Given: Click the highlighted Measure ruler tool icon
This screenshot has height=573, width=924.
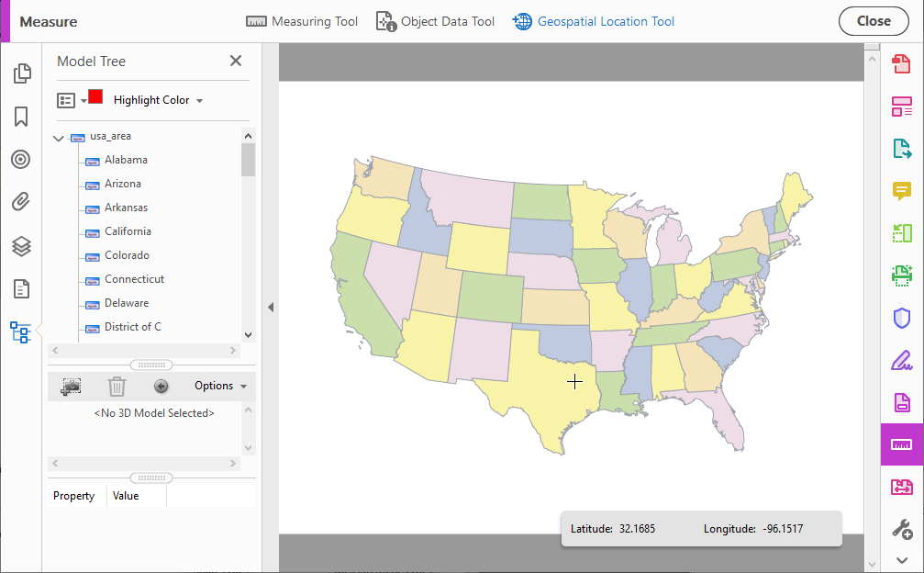Looking at the screenshot, I should tap(902, 444).
